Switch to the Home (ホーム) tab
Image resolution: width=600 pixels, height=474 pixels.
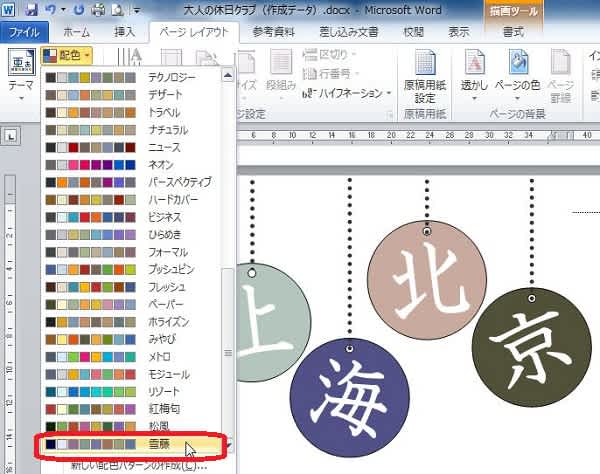77,32
